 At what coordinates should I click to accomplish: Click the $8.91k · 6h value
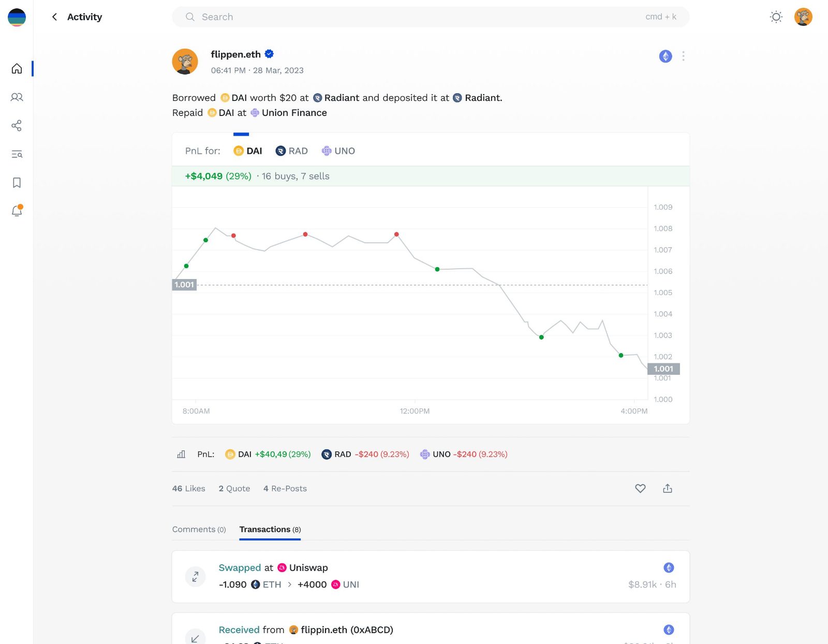point(652,584)
